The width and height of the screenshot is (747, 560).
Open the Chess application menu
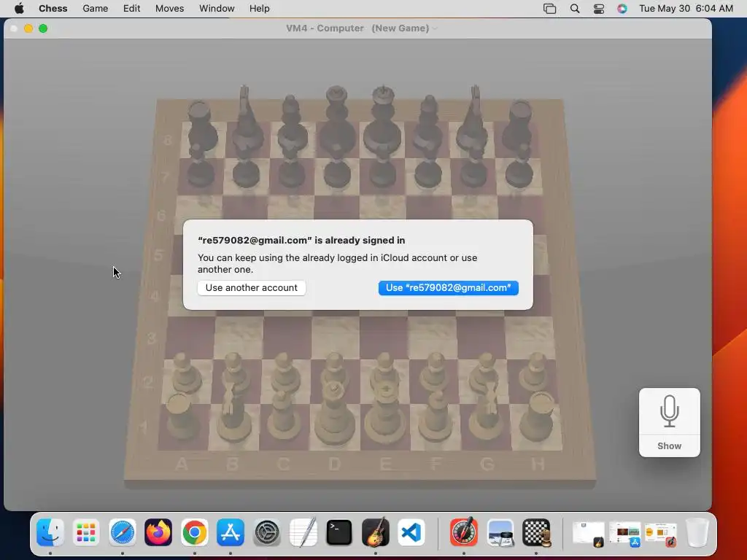[x=53, y=9]
